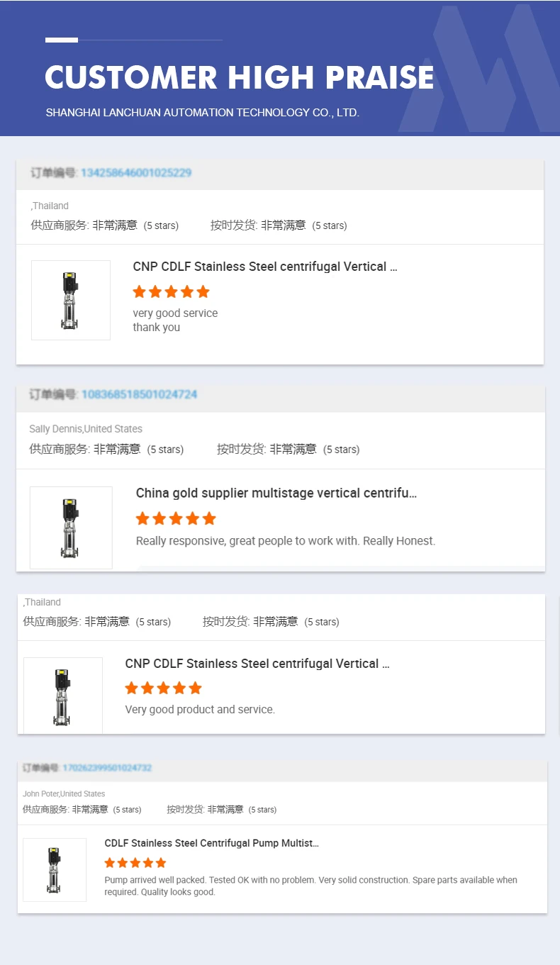
Task: Click the five-star rating under China gold supplier
Action: pos(176,518)
